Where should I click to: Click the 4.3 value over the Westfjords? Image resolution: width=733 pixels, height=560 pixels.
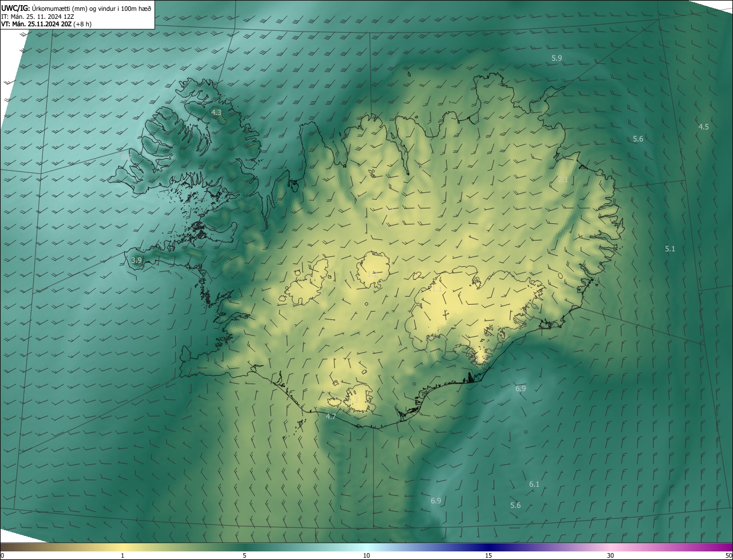216,113
